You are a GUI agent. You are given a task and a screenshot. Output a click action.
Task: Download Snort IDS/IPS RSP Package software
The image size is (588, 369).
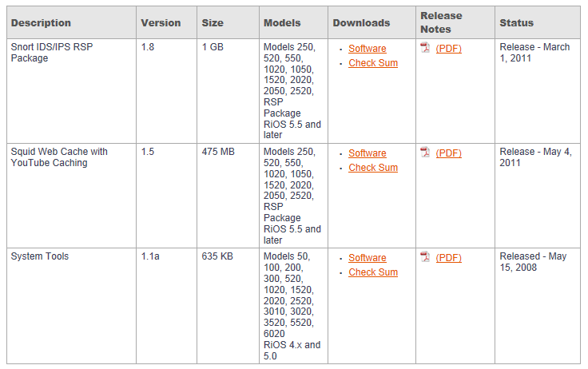[x=367, y=49]
